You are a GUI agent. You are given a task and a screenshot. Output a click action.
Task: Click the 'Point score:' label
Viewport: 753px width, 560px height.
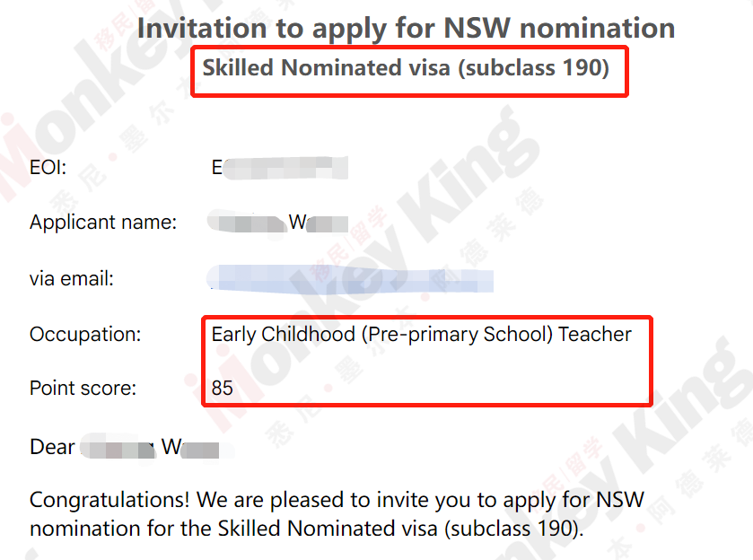pos(83,388)
